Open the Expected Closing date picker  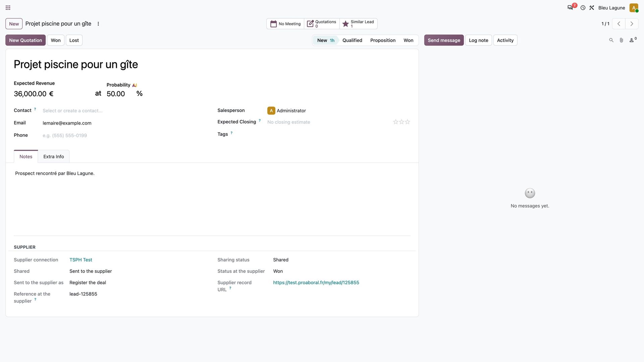tap(327, 122)
